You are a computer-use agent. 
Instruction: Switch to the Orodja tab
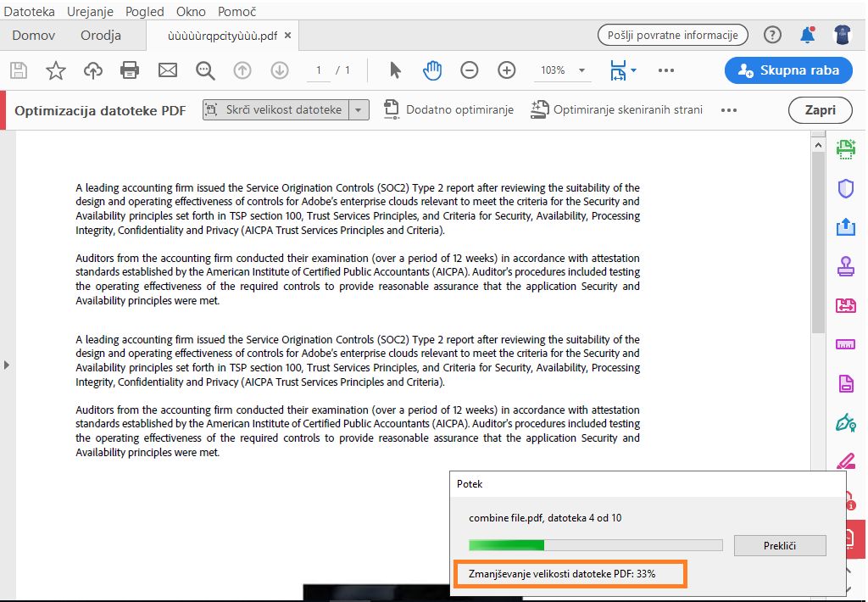[99, 35]
